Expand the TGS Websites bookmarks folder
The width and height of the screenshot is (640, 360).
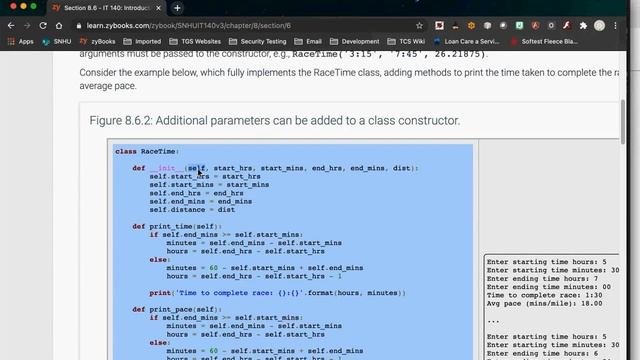coord(195,41)
